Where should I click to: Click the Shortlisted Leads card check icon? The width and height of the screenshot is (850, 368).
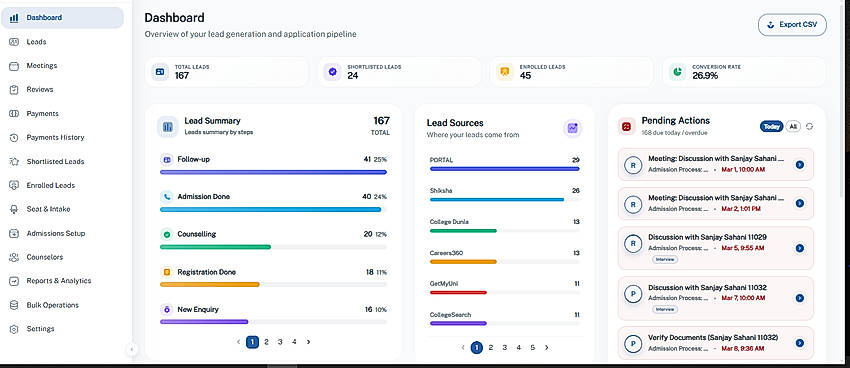332,72
